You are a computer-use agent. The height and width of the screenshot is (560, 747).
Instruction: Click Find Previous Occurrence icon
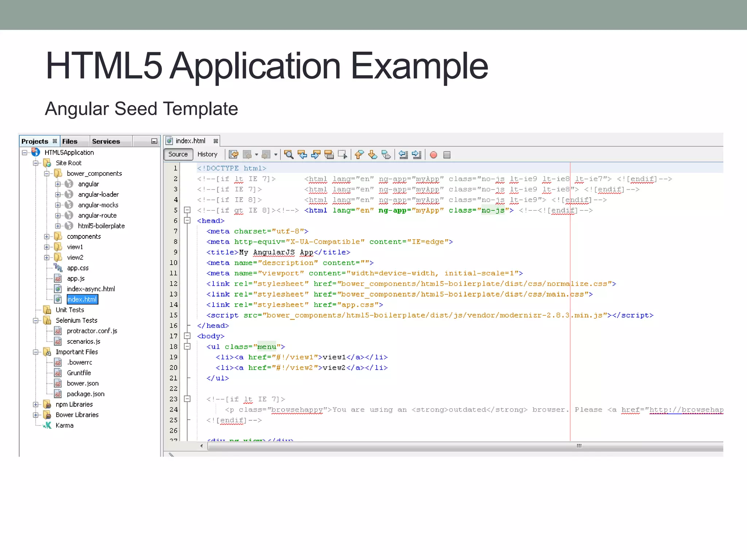coord(302,155)
